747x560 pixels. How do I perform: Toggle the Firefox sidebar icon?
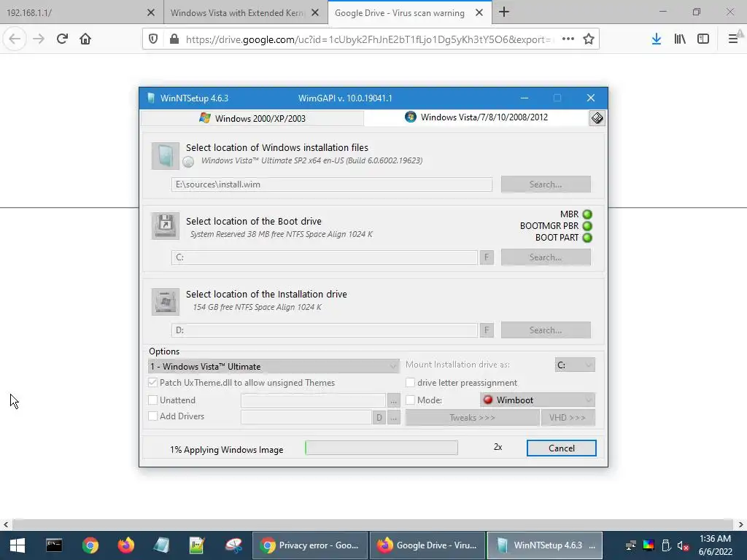point(703,39)
